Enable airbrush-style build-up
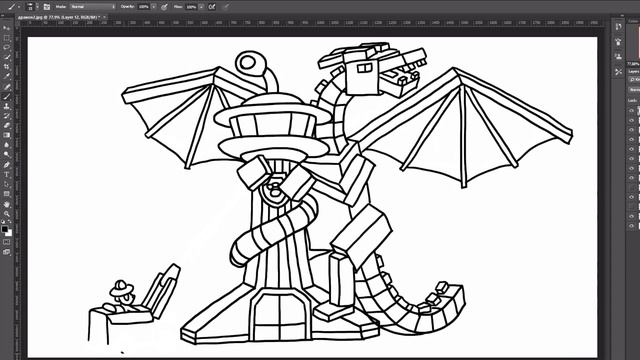The height and width of the screenshot is (360, 640). point(212,7)
